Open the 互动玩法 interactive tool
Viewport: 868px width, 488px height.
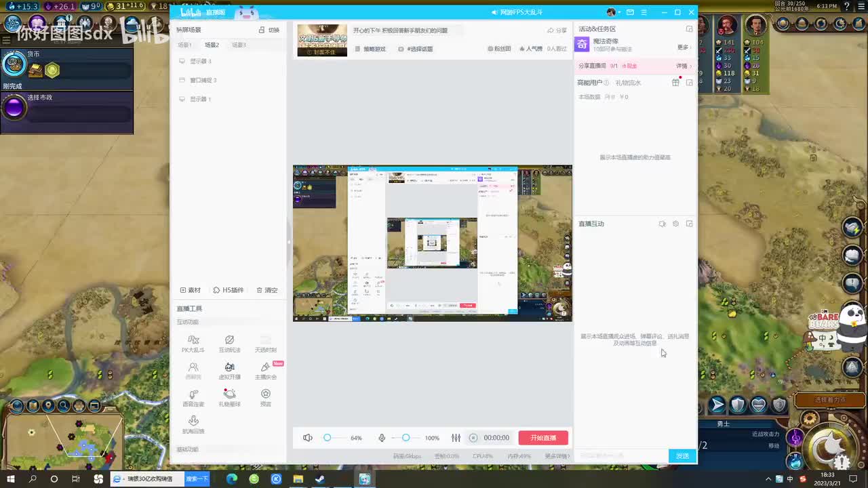coord(229,344)
